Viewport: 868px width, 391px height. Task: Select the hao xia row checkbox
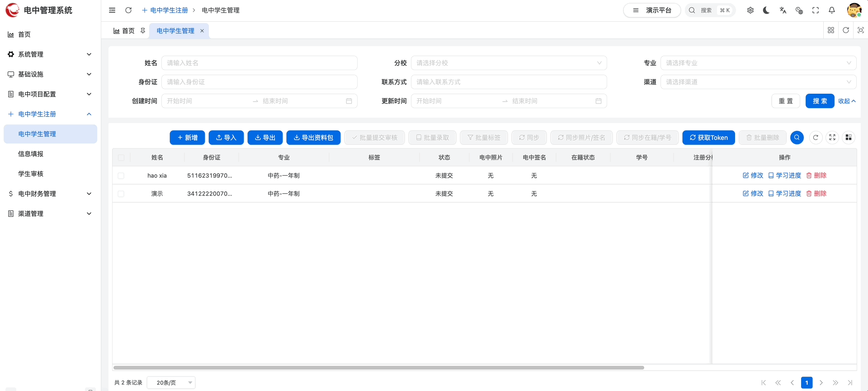(x=121, y=176)
